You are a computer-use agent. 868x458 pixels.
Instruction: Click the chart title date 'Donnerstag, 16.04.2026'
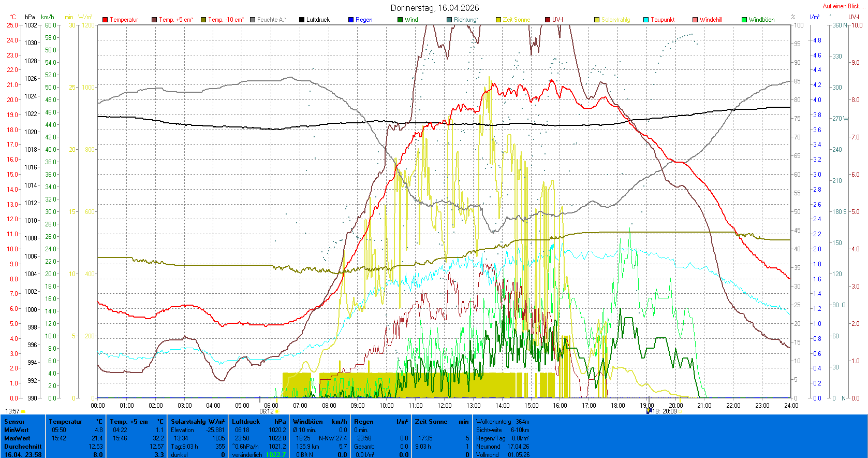(435, 8)
